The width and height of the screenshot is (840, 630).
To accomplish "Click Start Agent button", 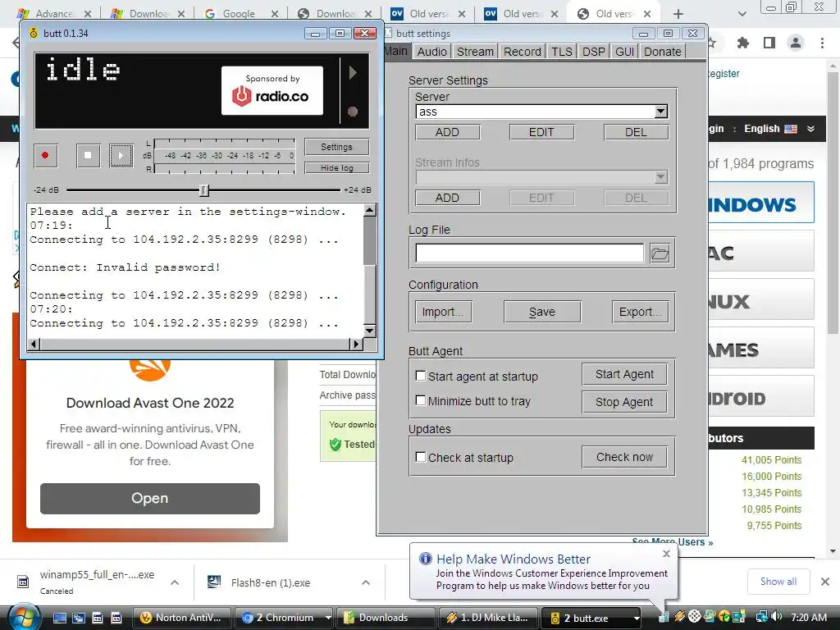I will tap(624, 374).
